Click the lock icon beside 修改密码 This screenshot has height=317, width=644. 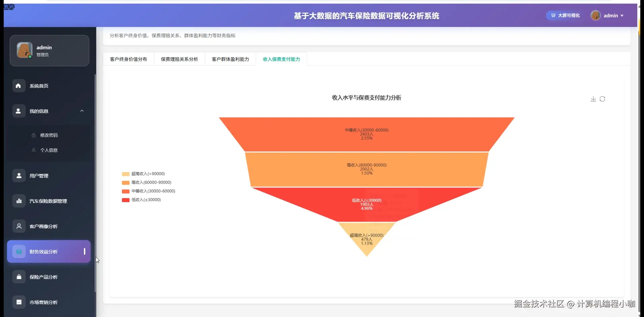point(34,135)
